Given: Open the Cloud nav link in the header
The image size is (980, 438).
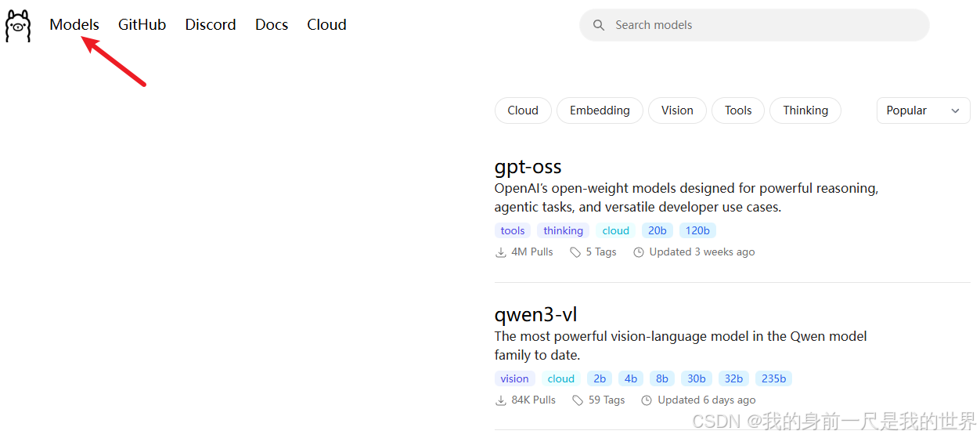Looking at the screenshot, I should 326,25.
